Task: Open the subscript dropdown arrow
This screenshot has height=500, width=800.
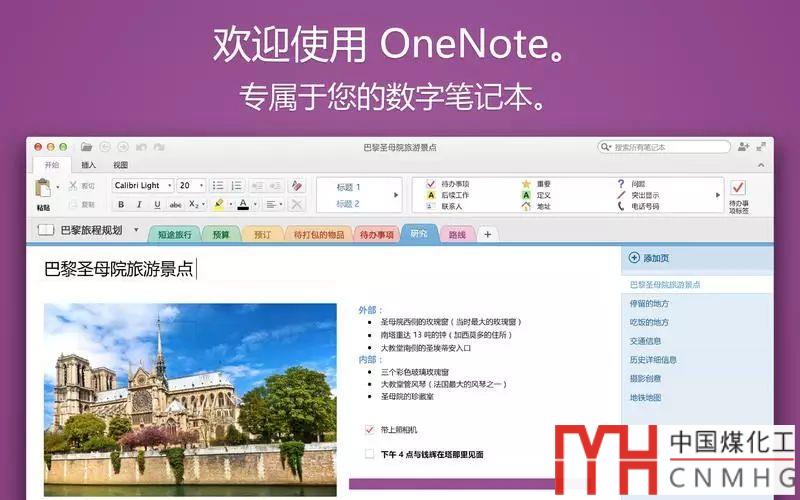Action: click(204, 205)
